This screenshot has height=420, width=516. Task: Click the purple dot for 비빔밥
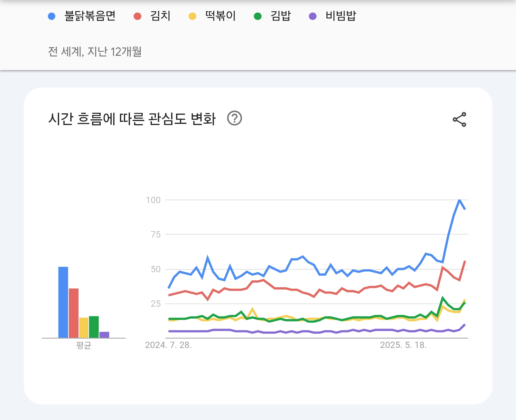[x=313, y=16]
